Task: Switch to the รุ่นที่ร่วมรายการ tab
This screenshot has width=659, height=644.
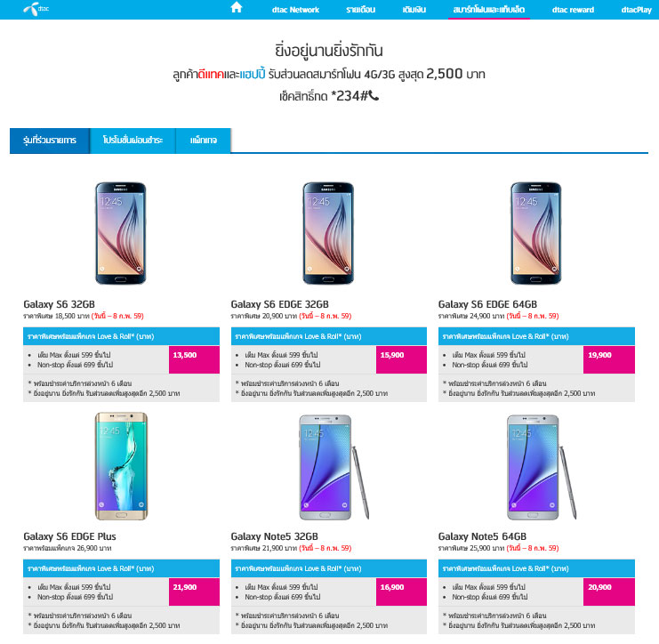Action: [x=50, y=141]
